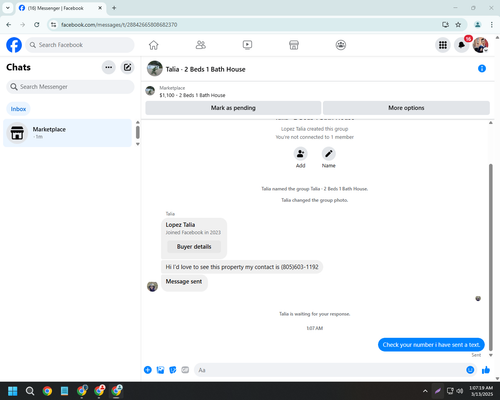The width and height of the screenshot is (500, 400).
Task: Go to the Home feed icon
Action: point(154,45)
